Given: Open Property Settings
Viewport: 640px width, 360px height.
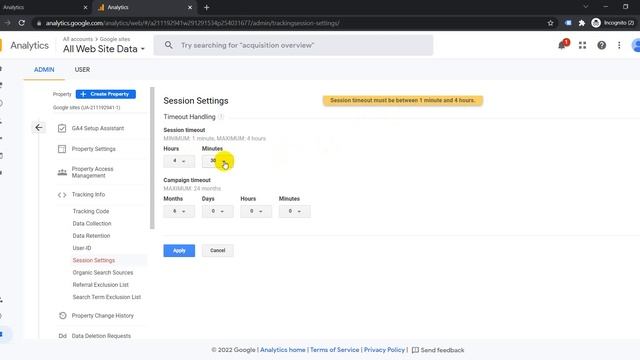Looking at the screenshot, I should 93,149.
